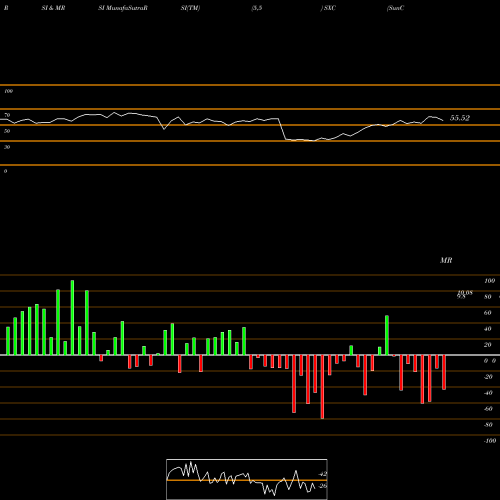Open the mini RSI overview chart thumbnail
The width and height of the screenshot is (500, 500).
click(247, 479)
